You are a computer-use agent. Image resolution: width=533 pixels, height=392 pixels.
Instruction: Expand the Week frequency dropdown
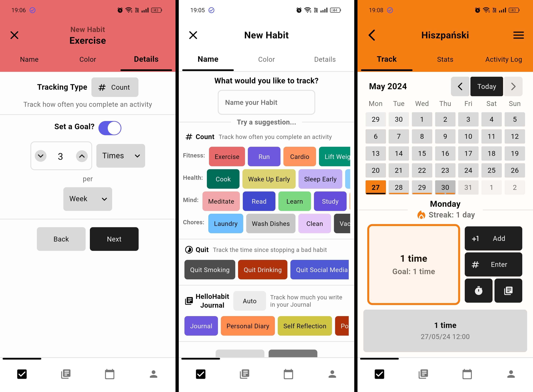(x=87, y=198)
